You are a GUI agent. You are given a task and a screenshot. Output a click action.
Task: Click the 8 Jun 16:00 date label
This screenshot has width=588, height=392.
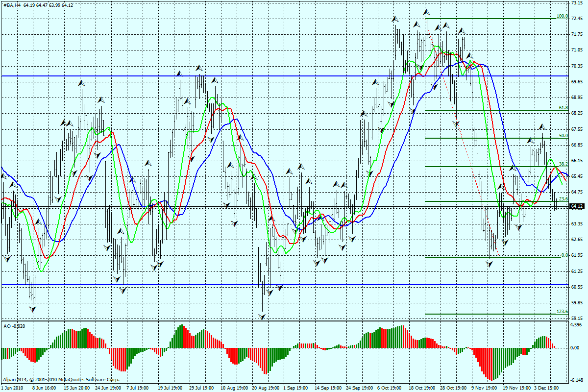(x=44, y=388)
